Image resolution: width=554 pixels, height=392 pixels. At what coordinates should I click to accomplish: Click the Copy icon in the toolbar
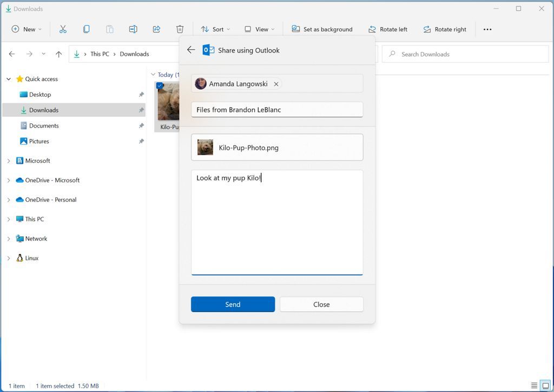[87, 29]
